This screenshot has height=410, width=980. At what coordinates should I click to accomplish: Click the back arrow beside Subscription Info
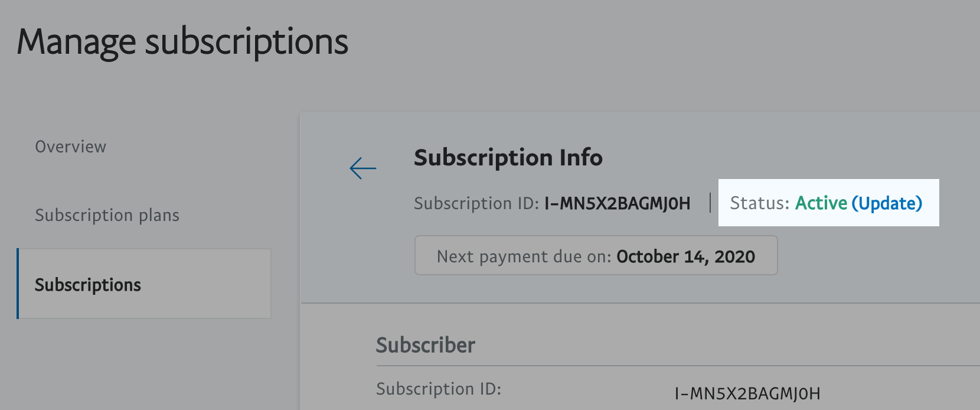[x=362, y=168]
